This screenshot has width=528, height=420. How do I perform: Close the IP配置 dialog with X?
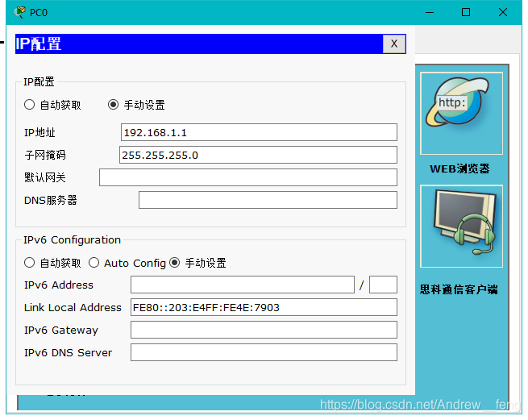(394, 44)
